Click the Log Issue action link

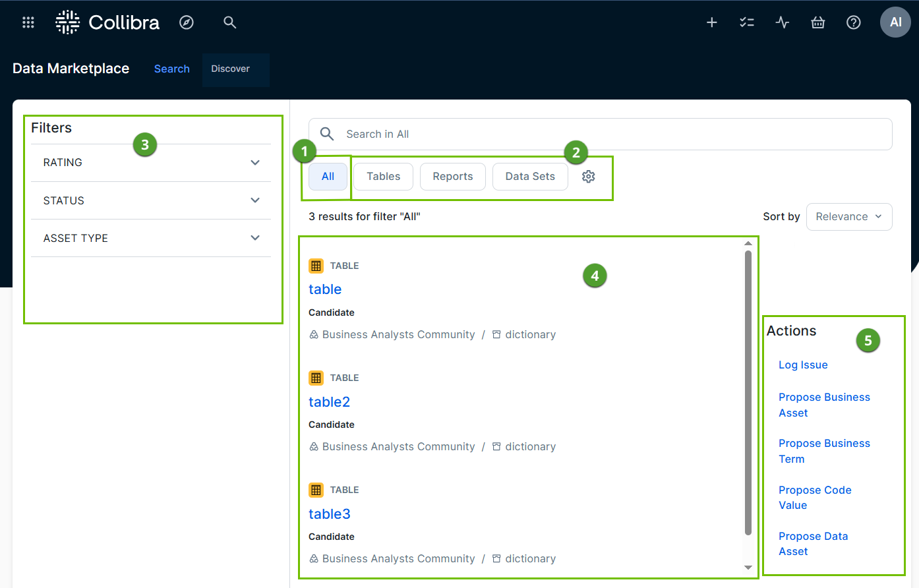pyautogui.click(x=803, y=365)
